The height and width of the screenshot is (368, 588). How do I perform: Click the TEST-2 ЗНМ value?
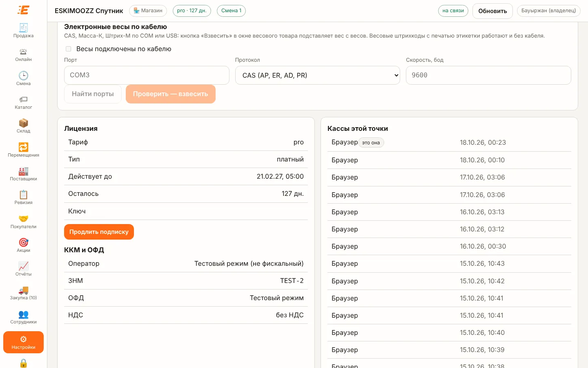[x=292, y=280]
